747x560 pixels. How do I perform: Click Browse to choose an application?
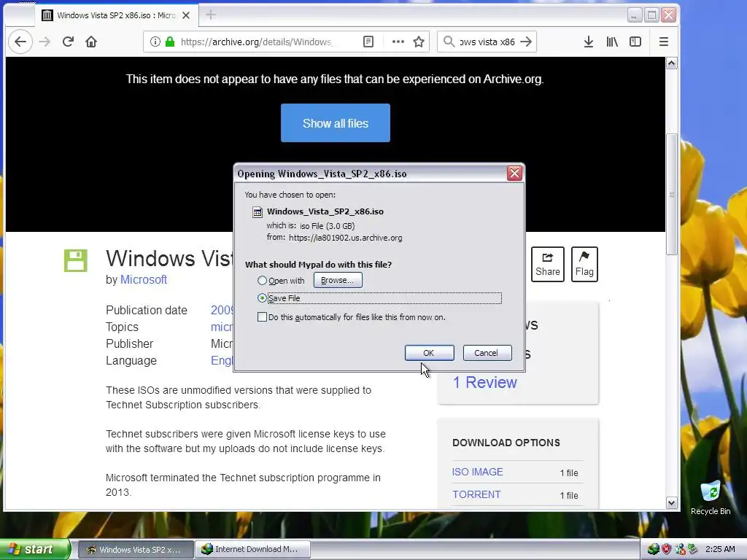click(x=338, y=280)
